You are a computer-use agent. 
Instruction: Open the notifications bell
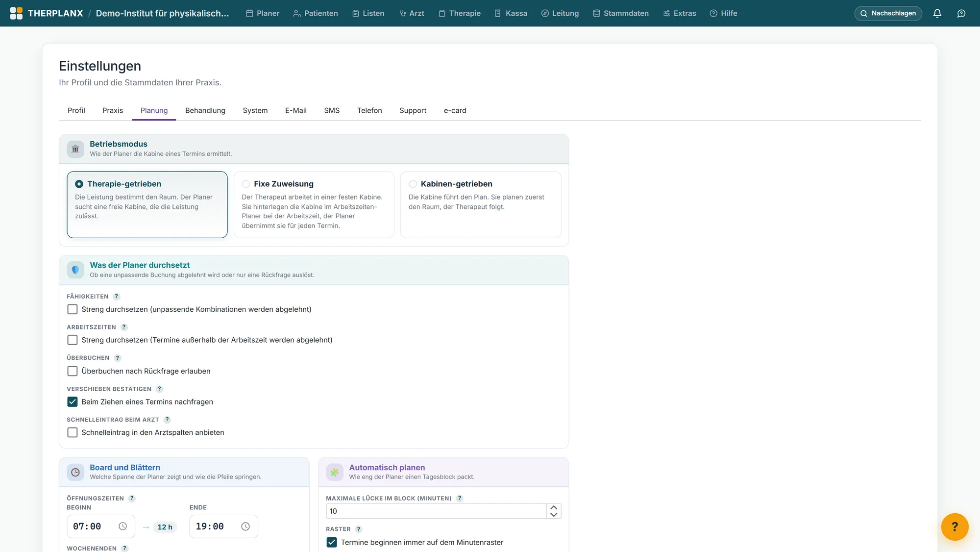[937, 13]
